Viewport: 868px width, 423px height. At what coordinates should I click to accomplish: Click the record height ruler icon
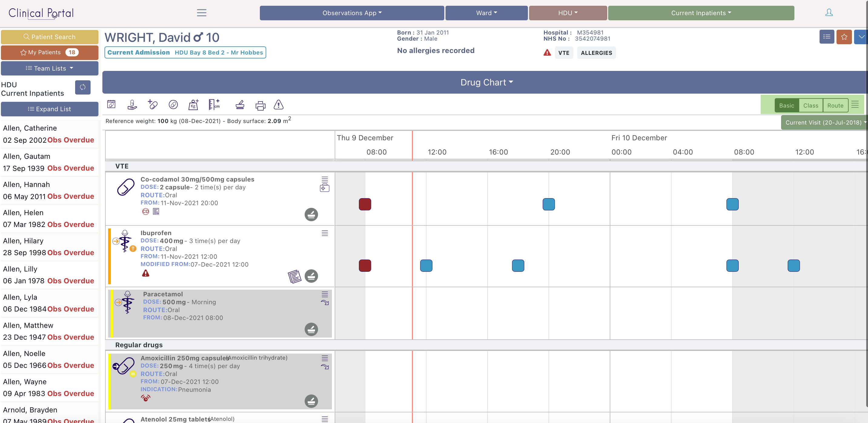click(214, 105)
